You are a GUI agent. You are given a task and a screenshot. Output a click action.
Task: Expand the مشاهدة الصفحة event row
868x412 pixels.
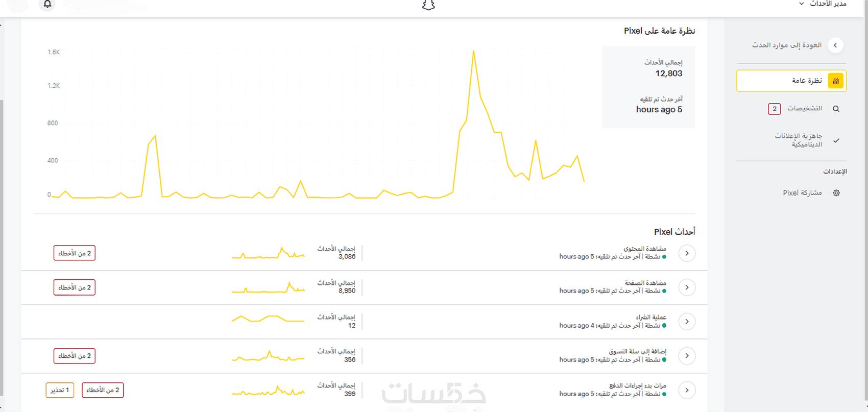coord(687,287)
